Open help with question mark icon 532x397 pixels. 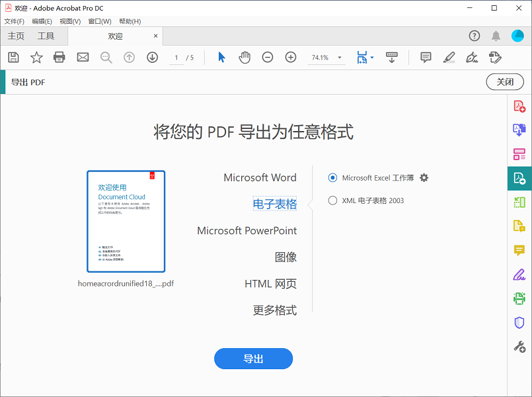[x=475, y=36]
